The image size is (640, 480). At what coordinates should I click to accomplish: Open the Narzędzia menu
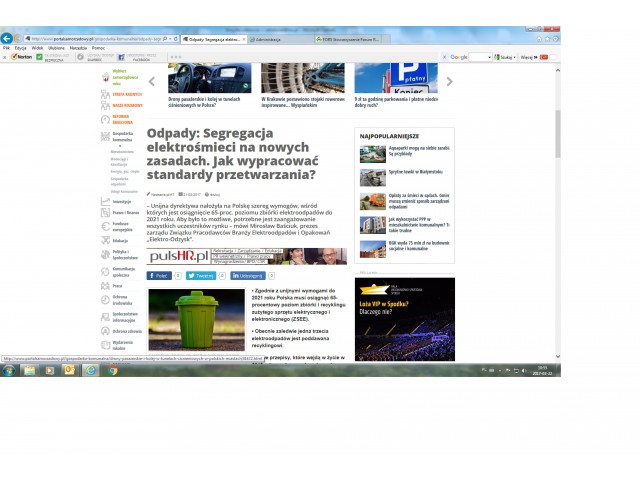click(x=77, y=47)
